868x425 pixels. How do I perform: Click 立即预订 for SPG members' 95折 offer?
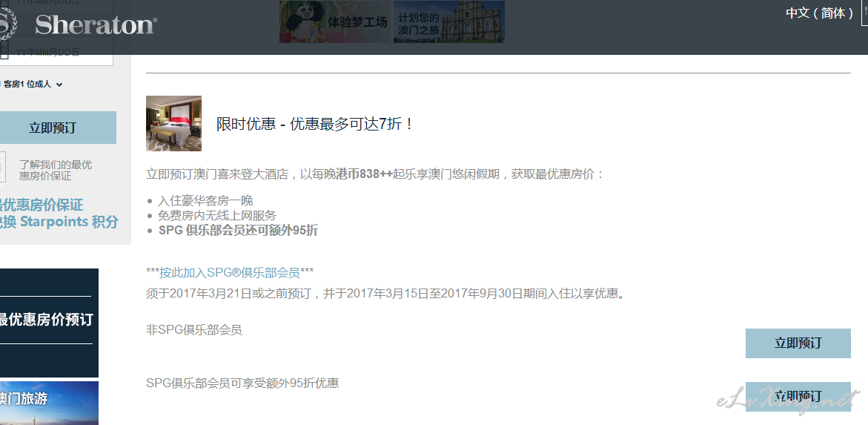798,396
